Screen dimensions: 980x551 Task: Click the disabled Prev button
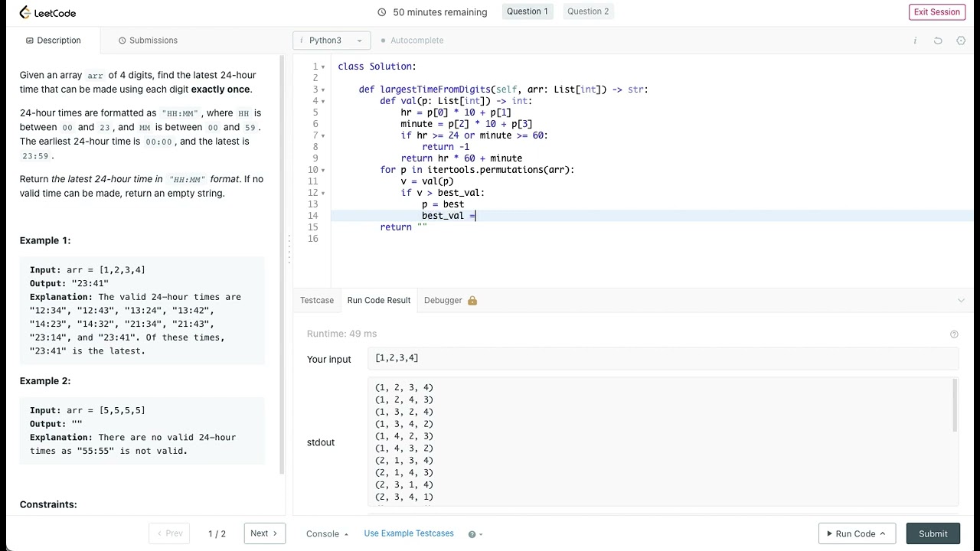pyautogui.click(x=169, y=534)
